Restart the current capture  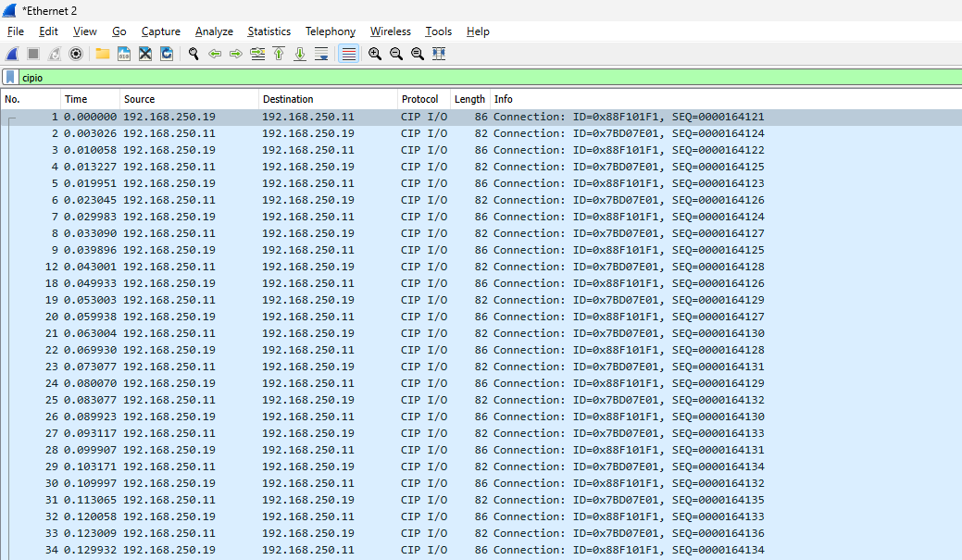pyautogui.click(x=55, y=54)
